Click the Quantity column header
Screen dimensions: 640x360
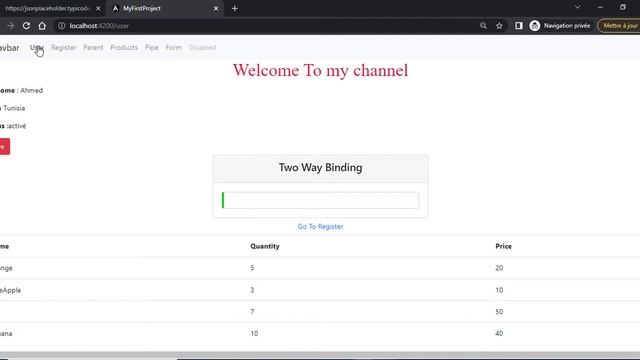click(265, 246)
